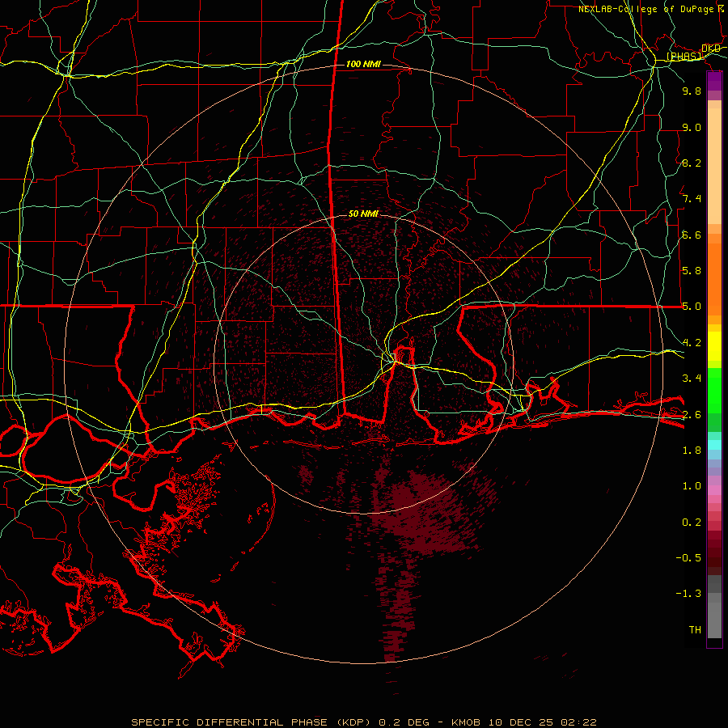Select the 4.2 value on the color scale
728x728 pixels.
click(692, 343)
